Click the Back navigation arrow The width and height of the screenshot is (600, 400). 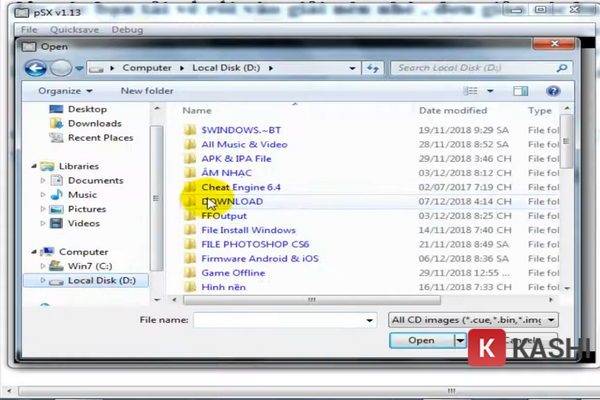pos(36,68)
